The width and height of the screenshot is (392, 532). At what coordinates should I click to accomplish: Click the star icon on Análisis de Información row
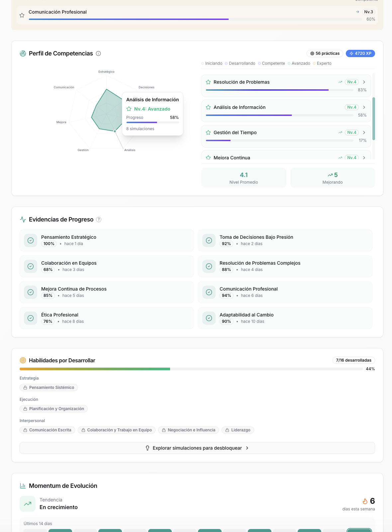[208, 107]
